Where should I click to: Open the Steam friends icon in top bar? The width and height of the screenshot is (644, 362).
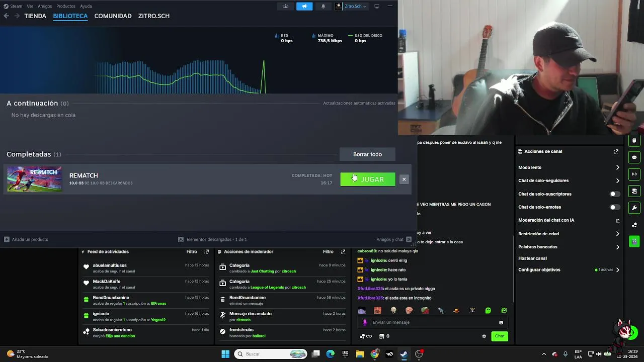285,6
